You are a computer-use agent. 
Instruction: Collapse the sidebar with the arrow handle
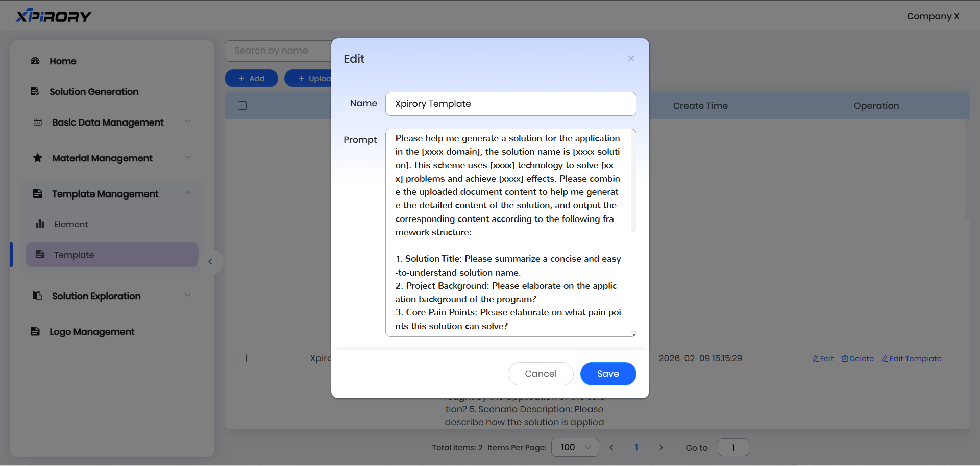pos(210,262)
